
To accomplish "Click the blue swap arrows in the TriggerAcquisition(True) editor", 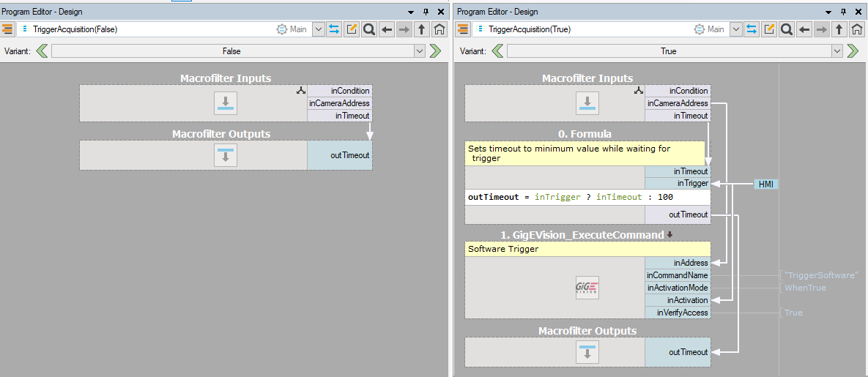I will 752,29.
